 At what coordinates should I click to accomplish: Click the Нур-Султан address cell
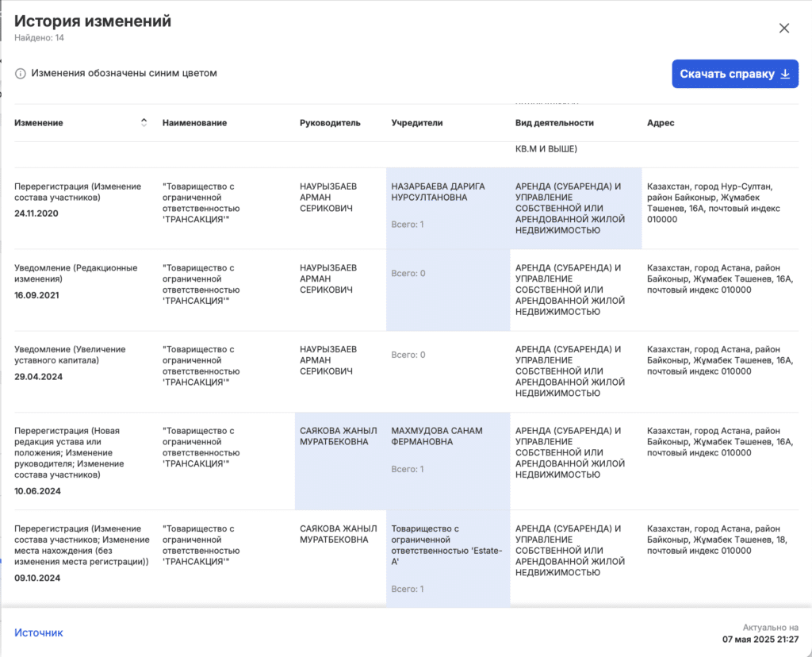point(714,202)
